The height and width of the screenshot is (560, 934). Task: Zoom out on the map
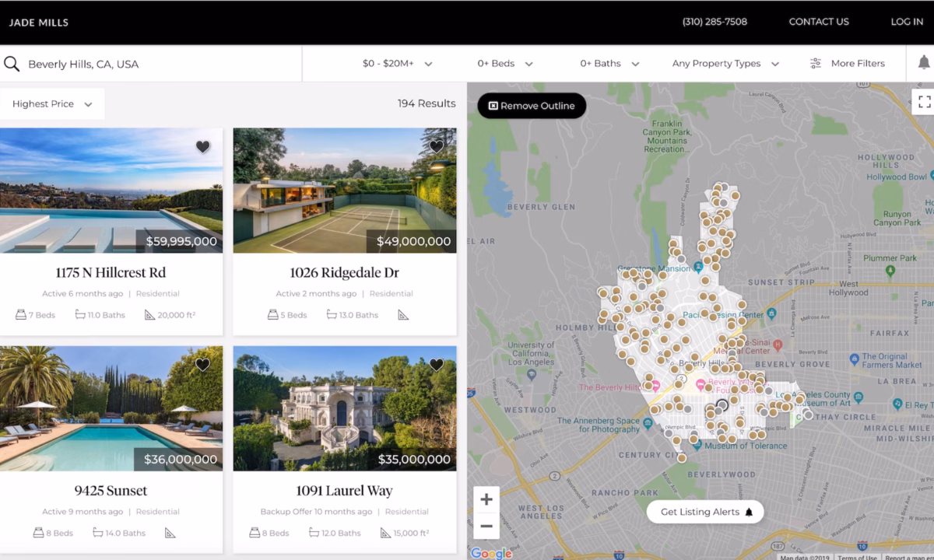pos(486,527)
